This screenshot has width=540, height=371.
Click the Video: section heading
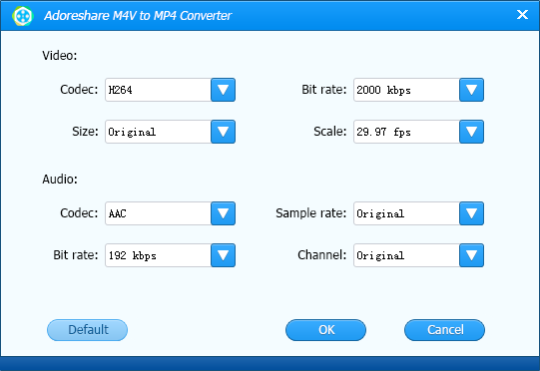pyautogui.click(x=60, y=55)
